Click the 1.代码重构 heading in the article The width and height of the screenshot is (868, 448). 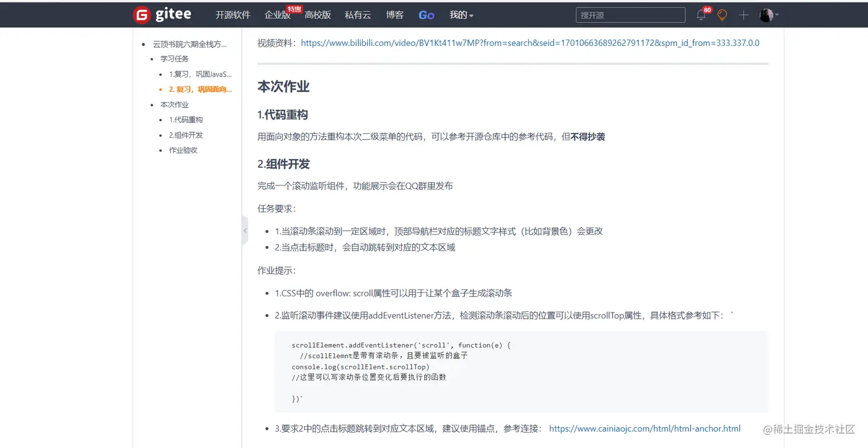pyautogui.click(x=283, y=115)
